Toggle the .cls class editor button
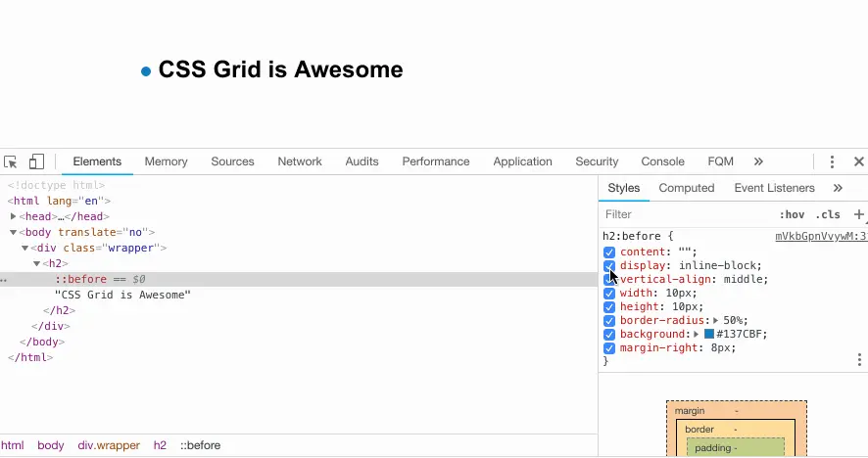 click(x=828, y=214)
